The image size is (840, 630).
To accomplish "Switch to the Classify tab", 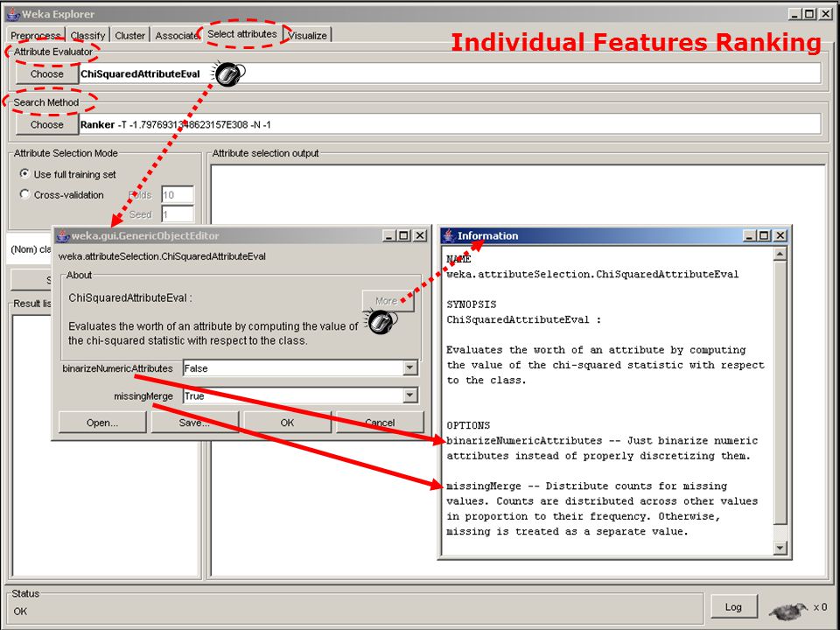I will click(87, 35).
